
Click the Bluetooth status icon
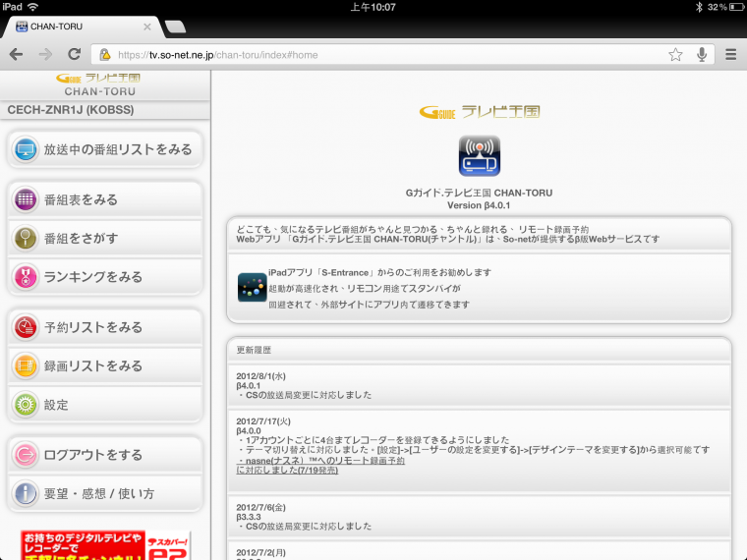(x=699, y=7)
